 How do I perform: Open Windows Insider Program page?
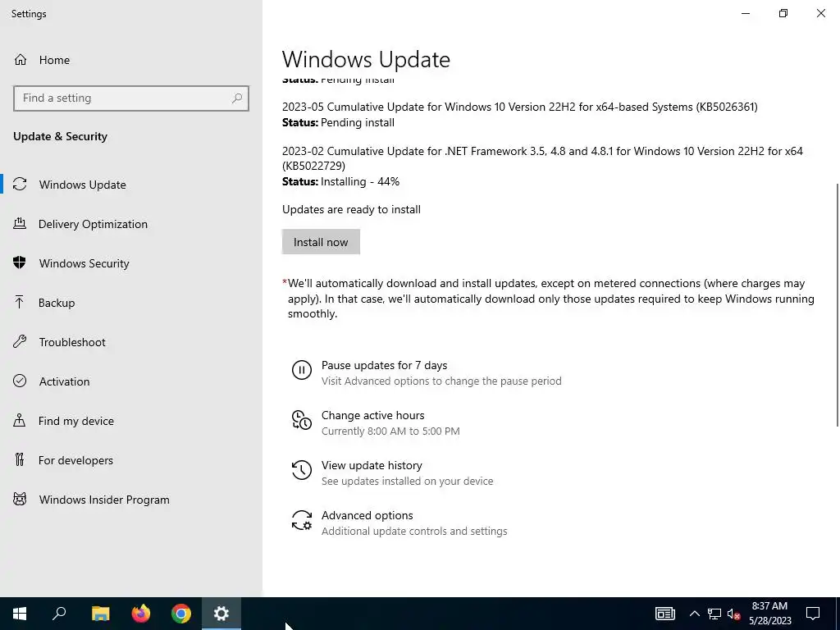pos(131,500)
